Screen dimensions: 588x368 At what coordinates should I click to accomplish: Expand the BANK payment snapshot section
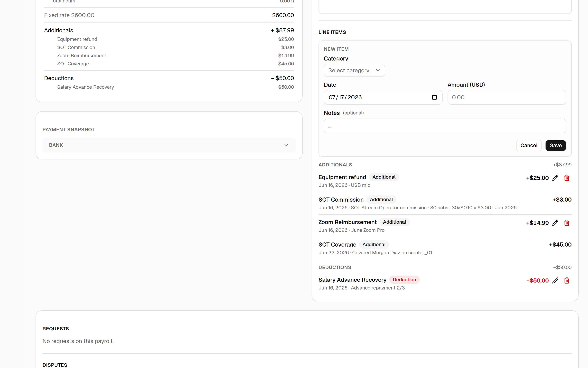click(169, 145)
